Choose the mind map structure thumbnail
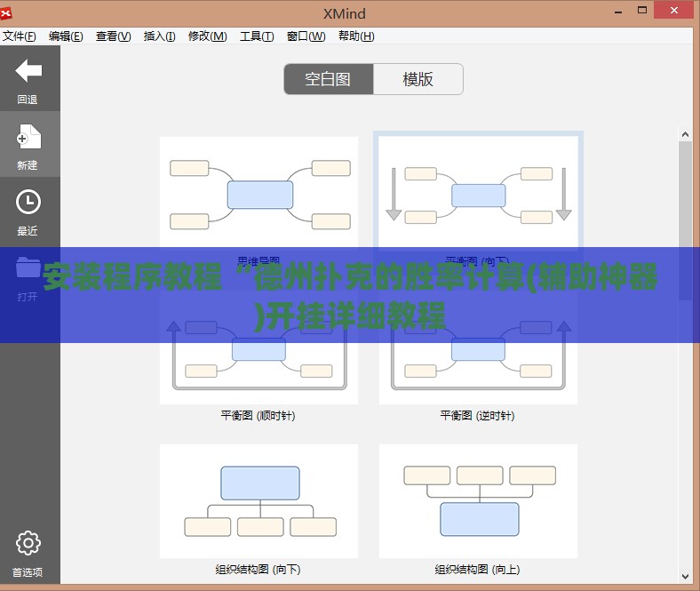Image resolution: width=700 pixels, height=591 pixels. (x=259, y=193)
